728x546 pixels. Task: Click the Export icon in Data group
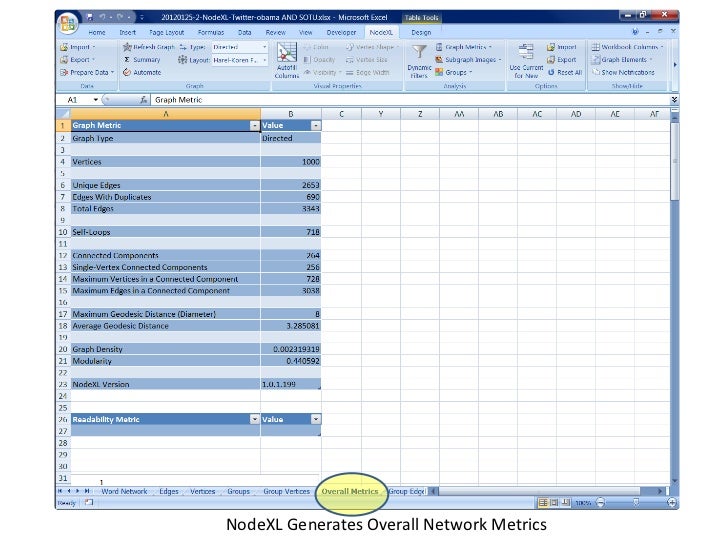click(x=65, y=59)
